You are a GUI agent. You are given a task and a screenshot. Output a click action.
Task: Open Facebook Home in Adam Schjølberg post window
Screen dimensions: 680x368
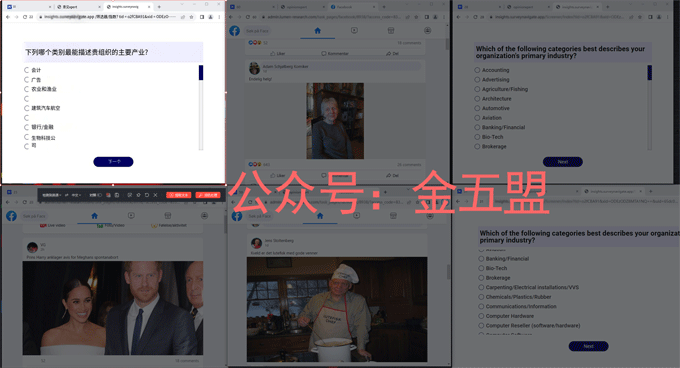pyautogui.click(x=317, y=31)
